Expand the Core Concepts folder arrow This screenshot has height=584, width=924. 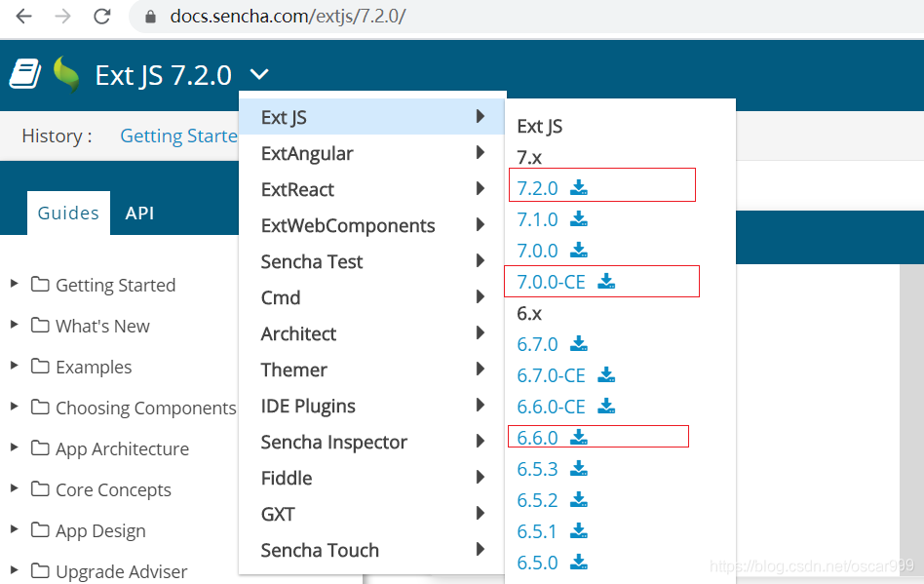coord(15,488)
